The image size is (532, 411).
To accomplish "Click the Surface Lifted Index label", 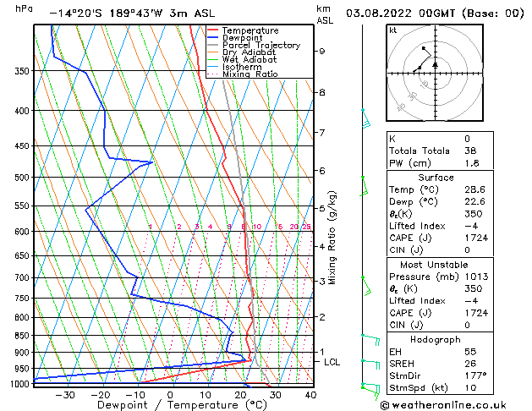I will click(417, 226).
